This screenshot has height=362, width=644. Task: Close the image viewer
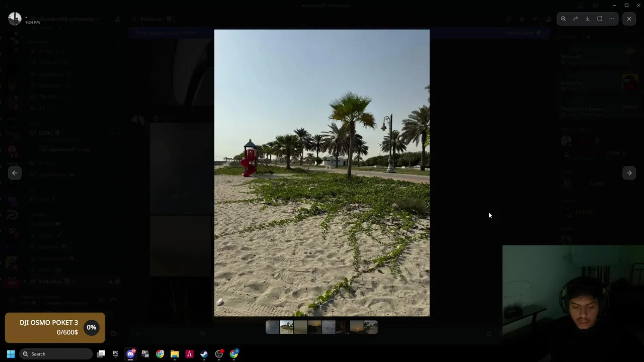629,19
